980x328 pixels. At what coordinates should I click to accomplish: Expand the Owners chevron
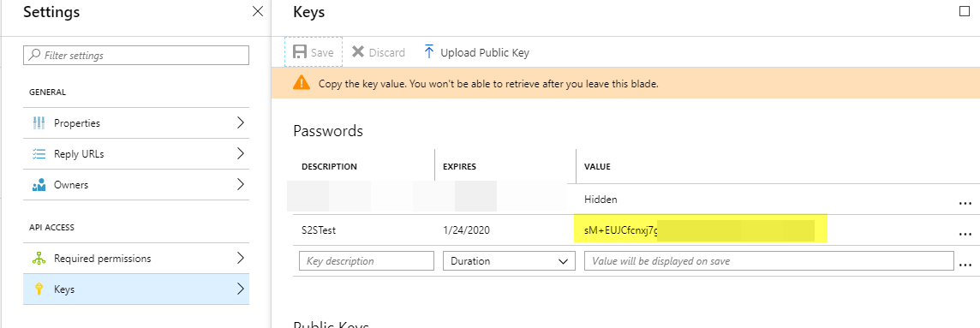point(241,185)
